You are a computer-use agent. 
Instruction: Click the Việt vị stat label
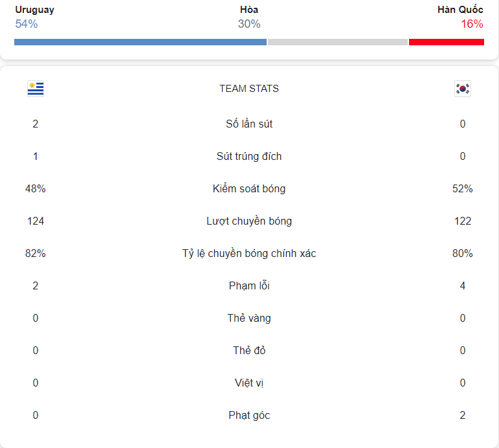(249, 383)
